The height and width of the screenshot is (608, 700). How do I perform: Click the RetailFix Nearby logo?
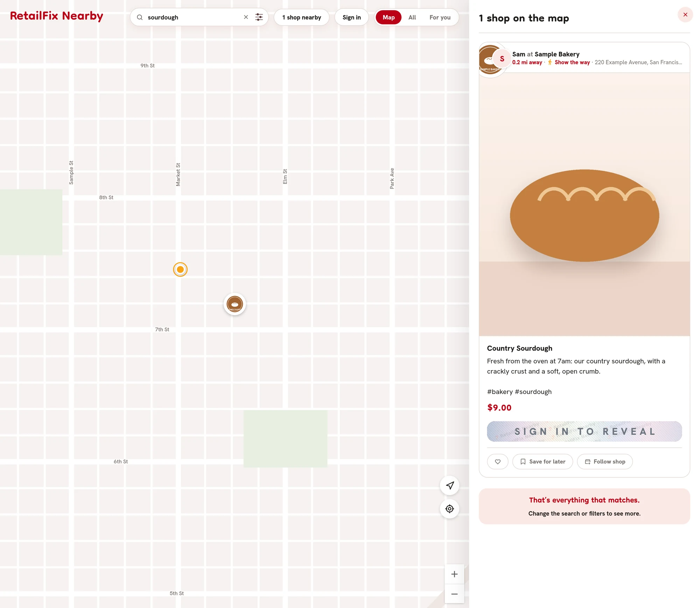click(x=57, y=16)
